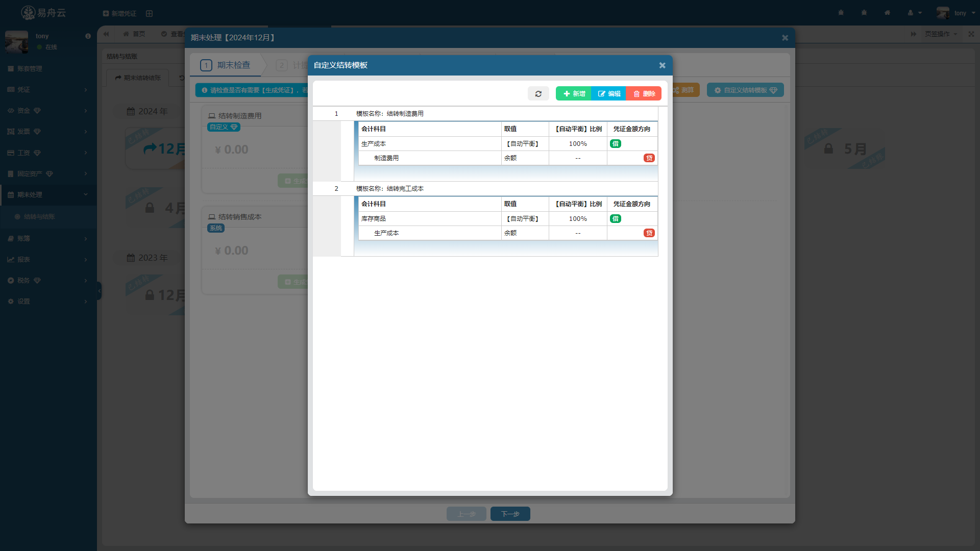This screenshot has width=980, height=551.
Task: Click the 结转销售成本 card title
Action: click(240, 217)
